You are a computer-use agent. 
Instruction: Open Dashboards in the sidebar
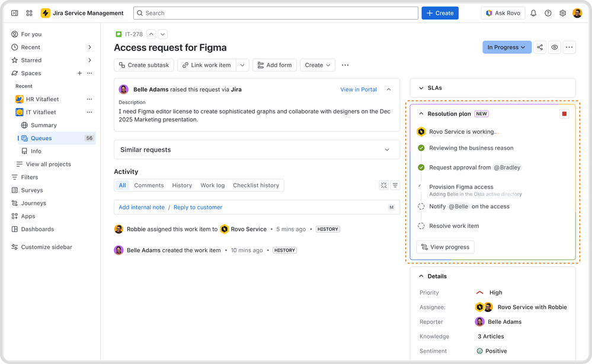click(37, 229)
